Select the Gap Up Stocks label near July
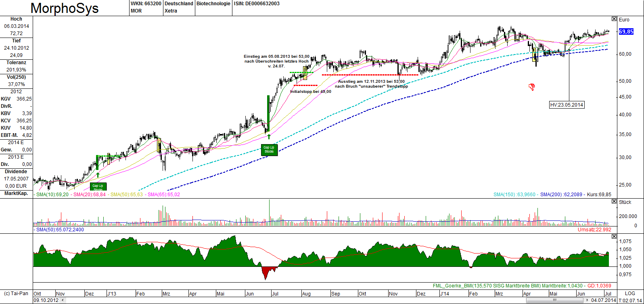This screenshot has height=304, width=644. pos(269,150)
